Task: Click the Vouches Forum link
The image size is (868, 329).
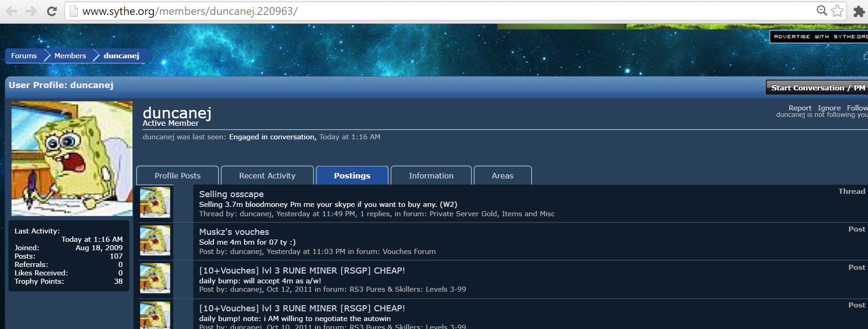Action: click(409, 251)
